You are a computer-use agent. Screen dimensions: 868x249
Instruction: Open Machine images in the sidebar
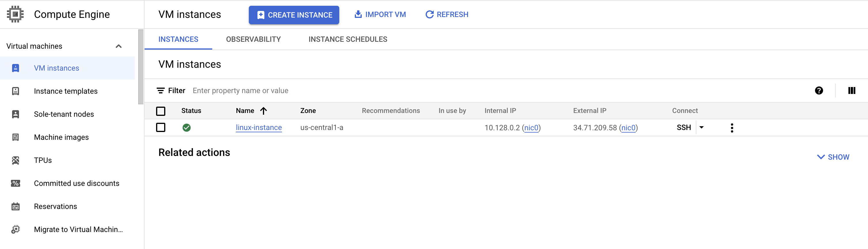click(67, 137)
